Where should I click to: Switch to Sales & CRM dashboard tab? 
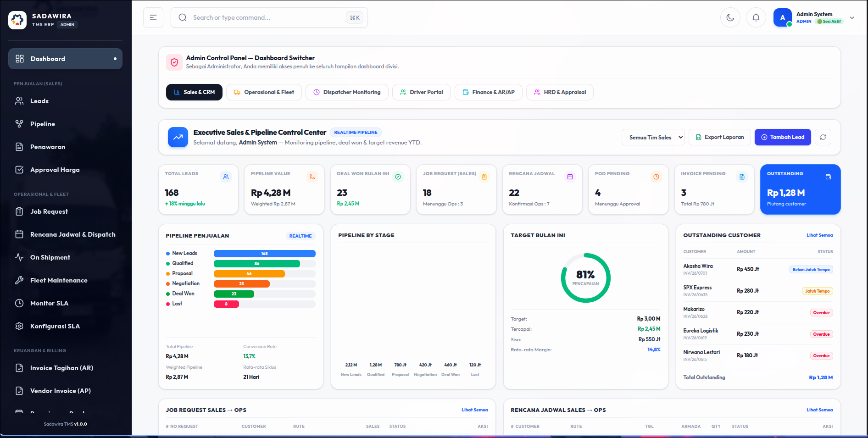[x=194, y=92]
